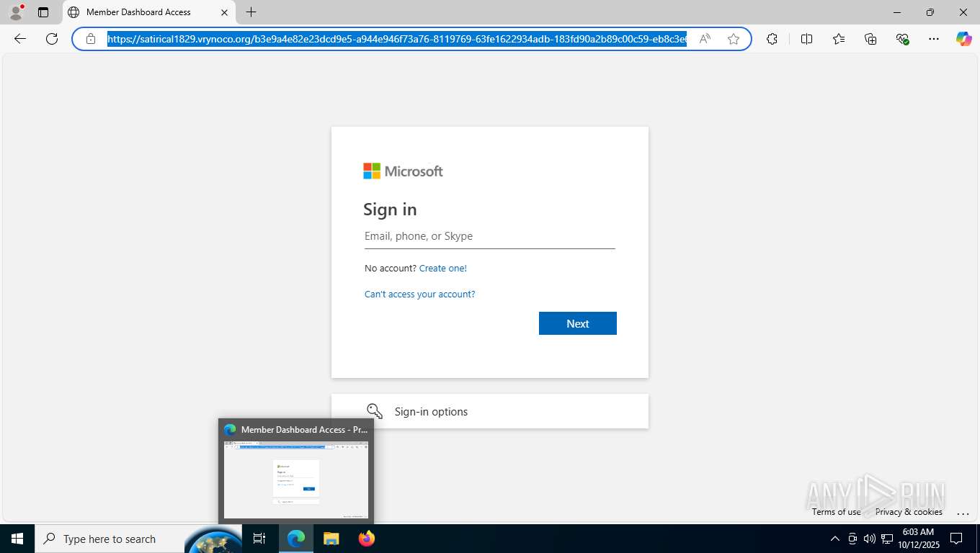The width and height of the screenshot is (980, 553).
Task: Show hidden system tray icons
Action: (835, 539)
